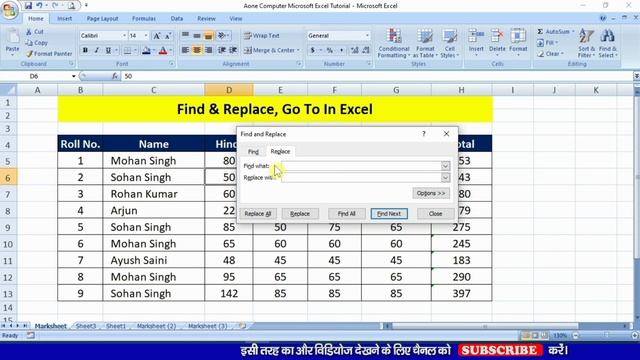Screen dimensions: 640x360
Task: Switch to the Find tab in dialog
Action: pos(253,151)
